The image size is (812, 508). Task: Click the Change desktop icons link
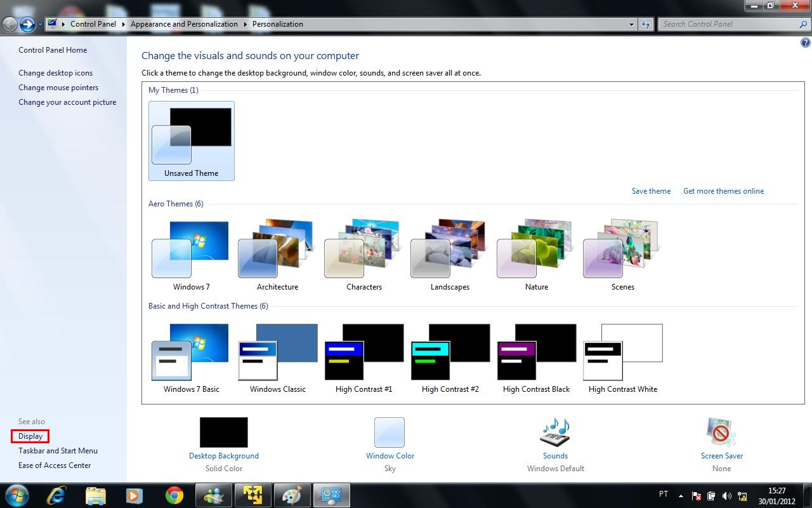click(x=55, y=73)
